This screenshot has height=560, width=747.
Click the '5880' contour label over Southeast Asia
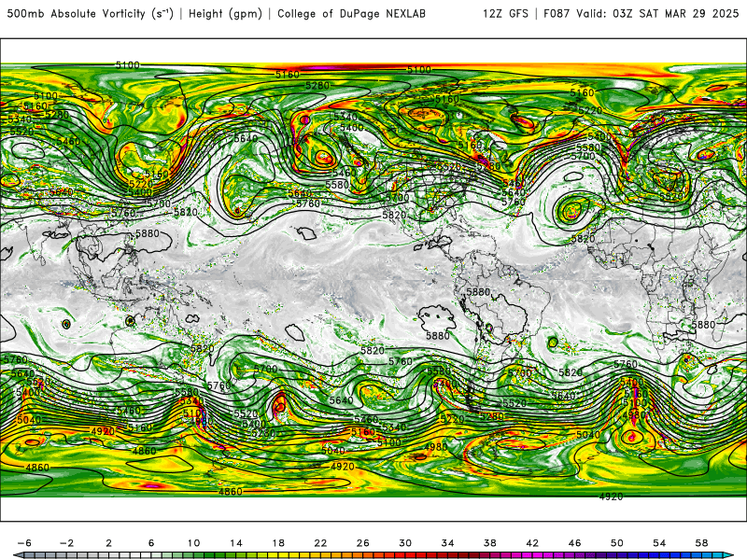click(x=148, y=233)
